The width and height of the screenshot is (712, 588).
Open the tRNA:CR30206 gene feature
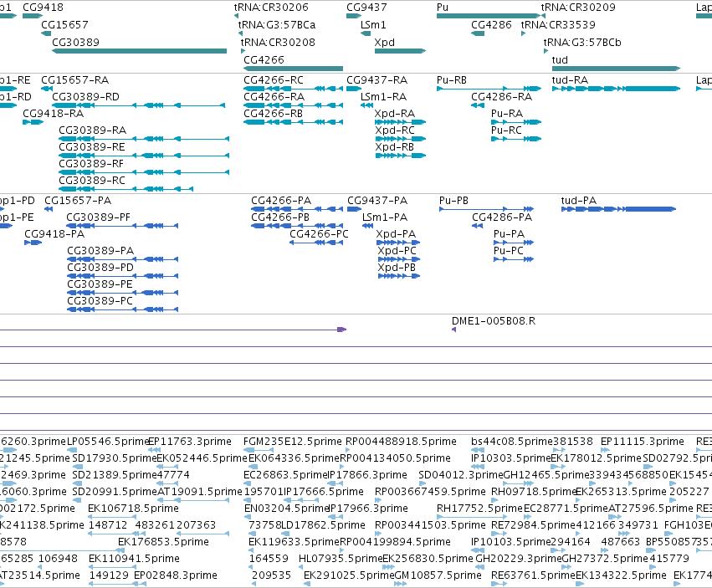[x=236, y=16]
